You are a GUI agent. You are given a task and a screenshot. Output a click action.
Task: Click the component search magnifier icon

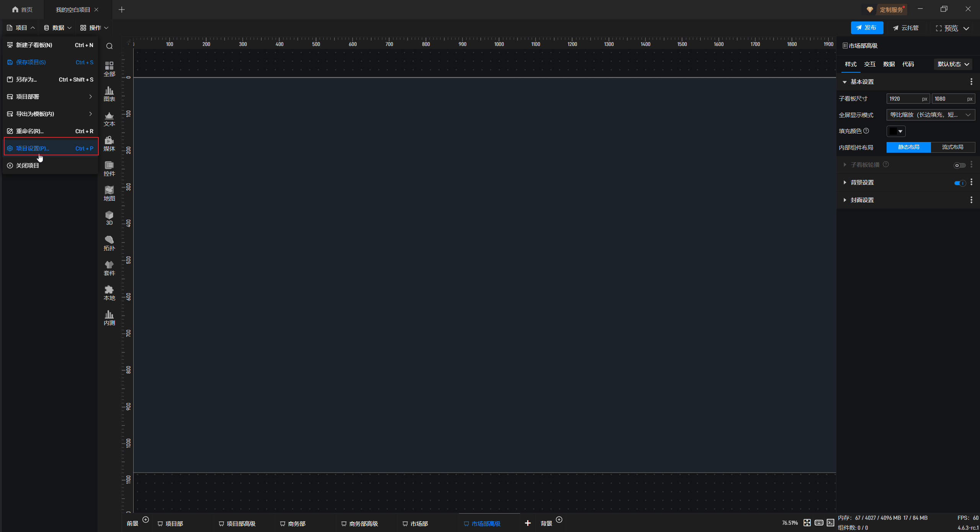(x=109, y=46)
